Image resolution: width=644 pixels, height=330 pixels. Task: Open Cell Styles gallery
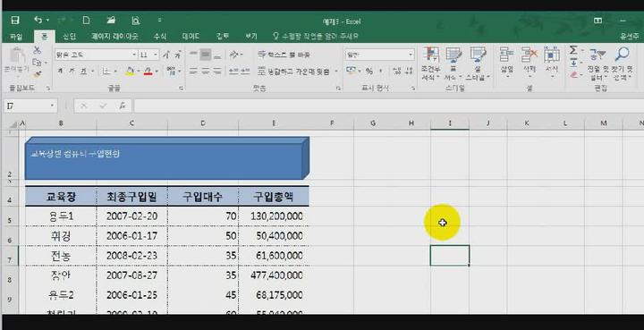pyautogui.click(x=478, y=63)
